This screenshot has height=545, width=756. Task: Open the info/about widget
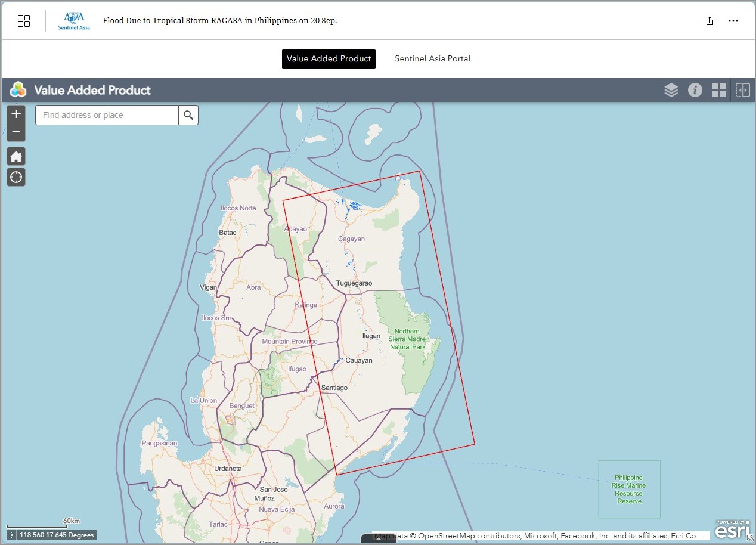pyautogui.click(x=695, y=90)
